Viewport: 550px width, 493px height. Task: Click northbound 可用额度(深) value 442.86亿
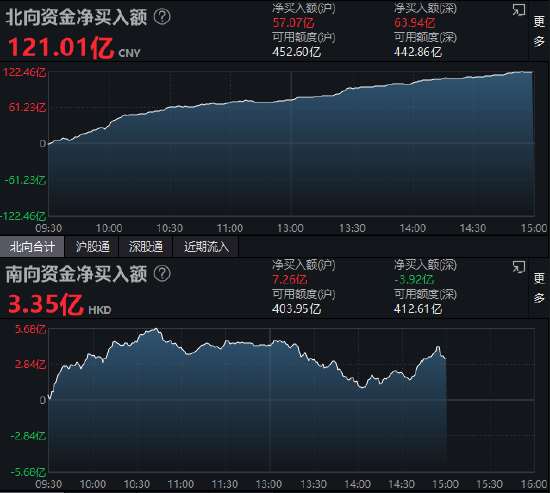click(418, 52)
